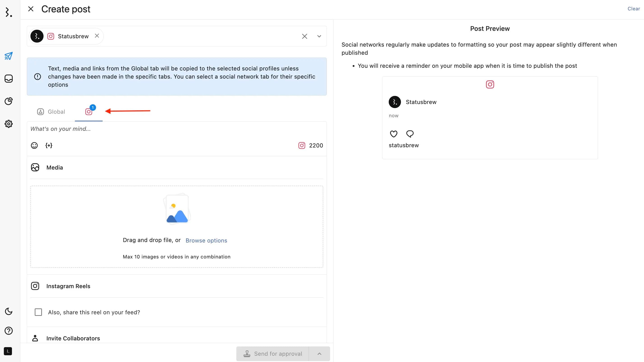The height and width of the screenshot is (362, 644).
Task: Click the Clear link at top right
Action: click(x=633, y=9)
